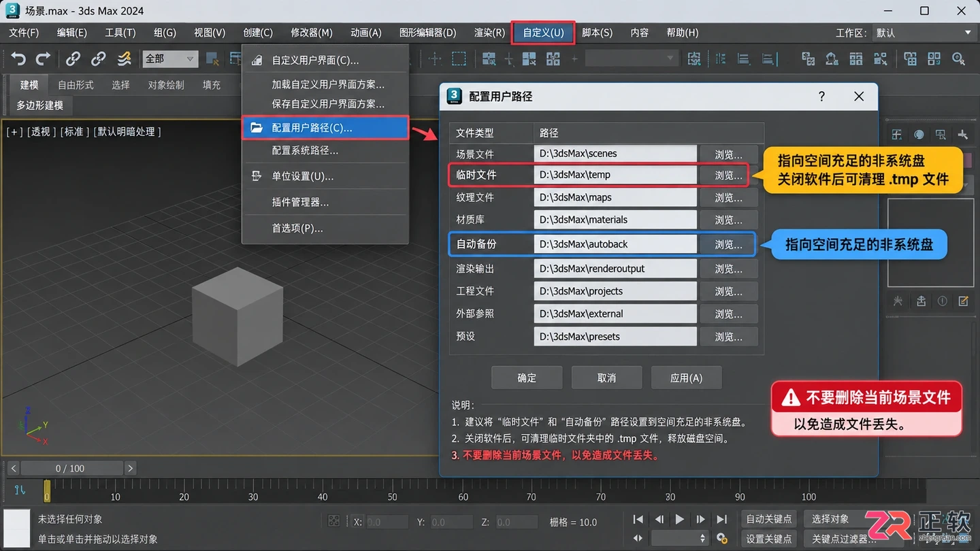Click the Bind to Space Warp icon

pos(124,59)
